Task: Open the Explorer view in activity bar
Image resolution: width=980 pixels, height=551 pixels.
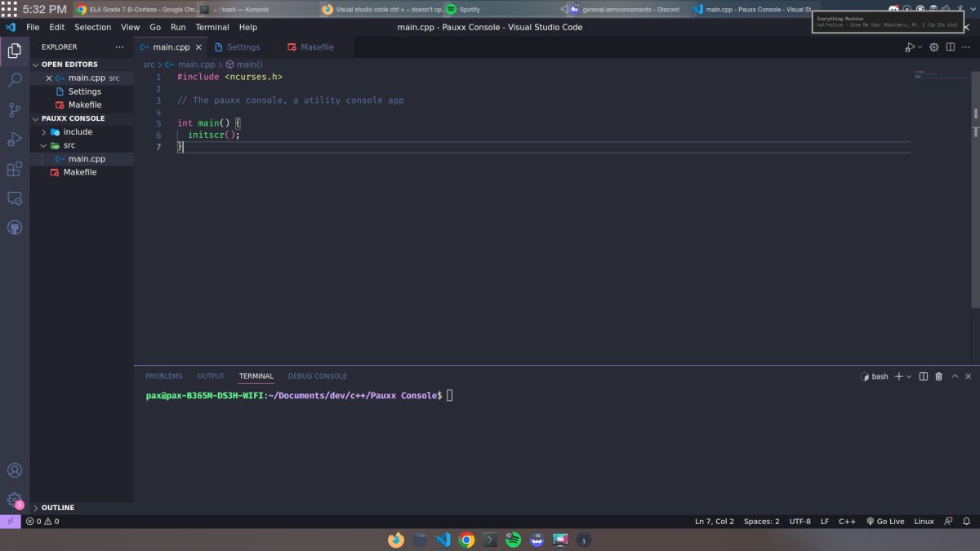Action: (x=15, y=51)
